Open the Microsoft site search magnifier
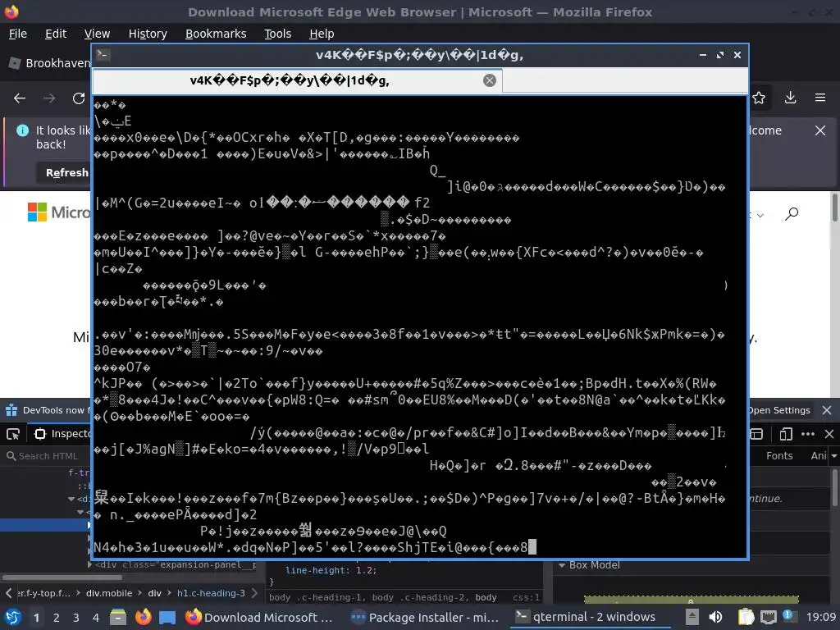 click(x=792, y=214)
